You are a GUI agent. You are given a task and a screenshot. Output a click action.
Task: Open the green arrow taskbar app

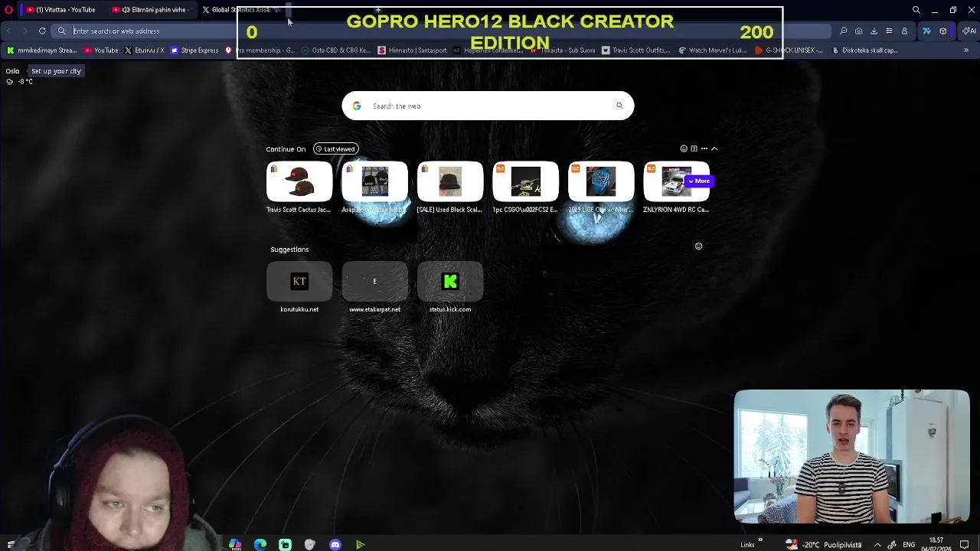[x=360, y=545]
